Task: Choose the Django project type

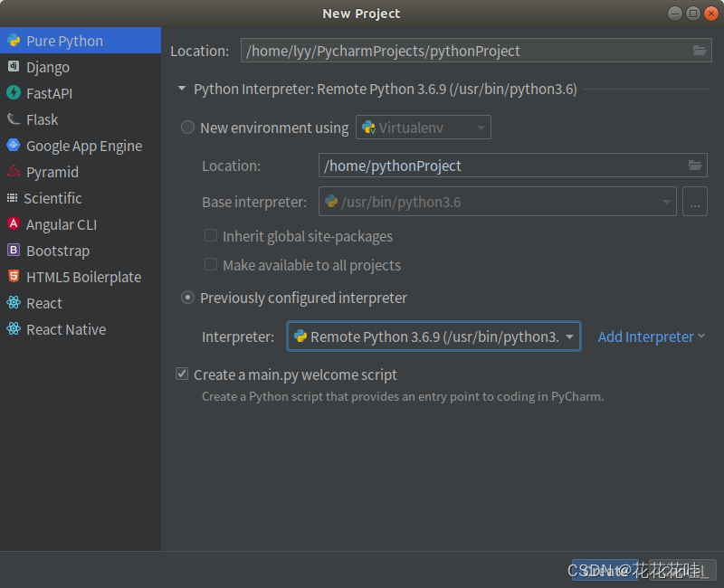Action: [x=81, y=67]
